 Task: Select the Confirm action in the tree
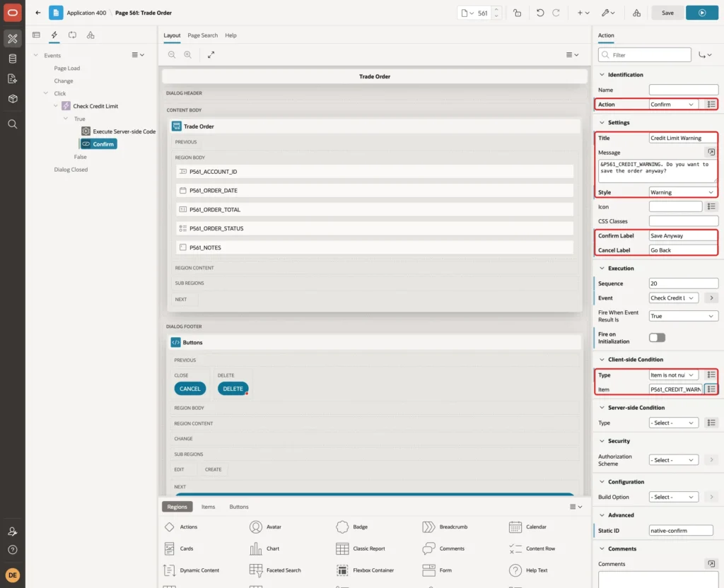pos(98,144)
